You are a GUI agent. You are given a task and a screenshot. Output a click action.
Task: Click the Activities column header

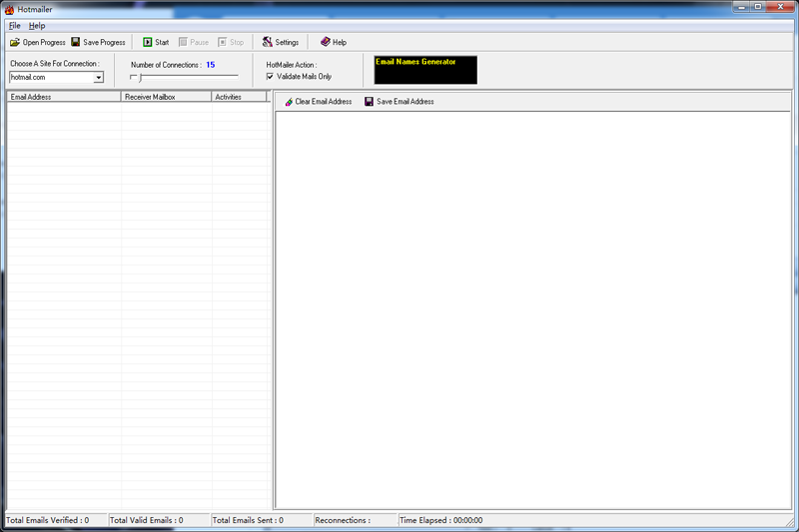coord(239,97)
